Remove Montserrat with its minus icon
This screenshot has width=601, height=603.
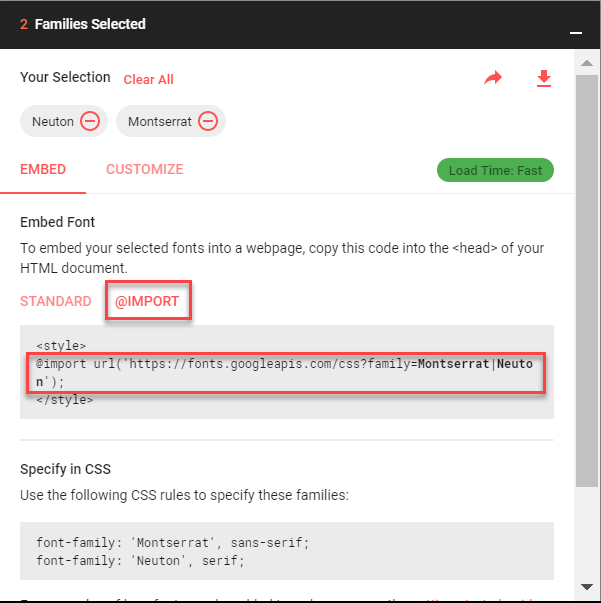pos(208,121)
